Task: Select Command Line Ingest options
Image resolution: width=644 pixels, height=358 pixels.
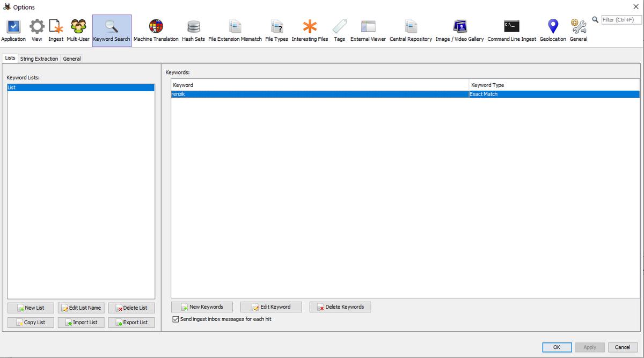Action: click(511, 31)
